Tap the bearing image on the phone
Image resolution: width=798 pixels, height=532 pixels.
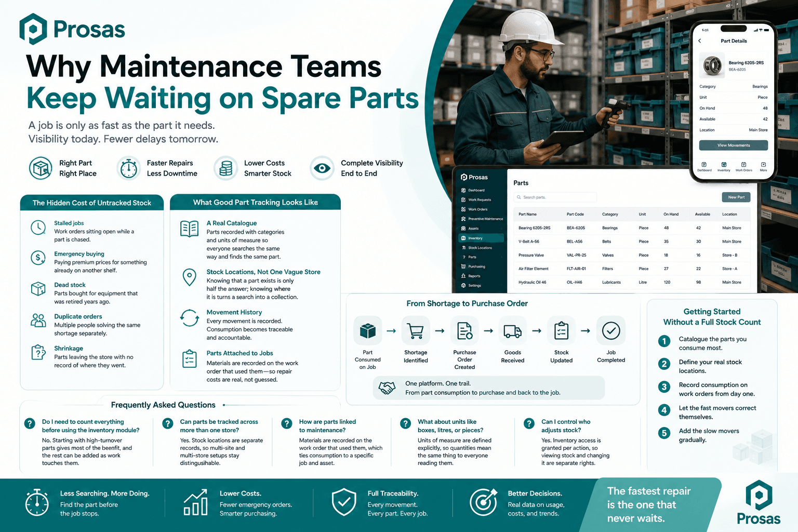[712, 65]
